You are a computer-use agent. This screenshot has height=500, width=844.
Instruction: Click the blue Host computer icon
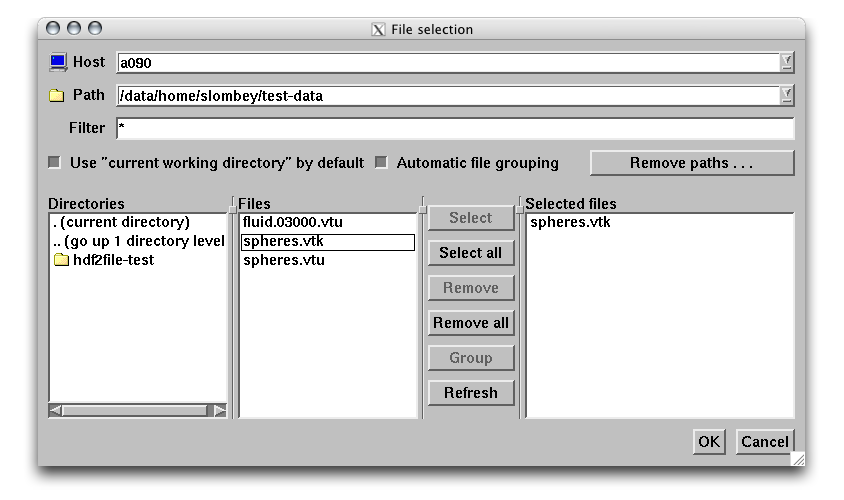pyautogui.click(x=57, y=62)
